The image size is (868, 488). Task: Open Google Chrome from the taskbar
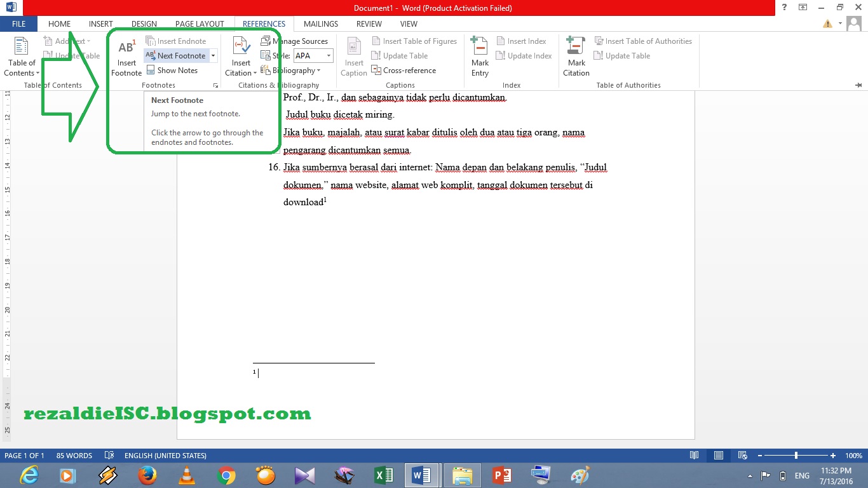click(x=226, y=475)
